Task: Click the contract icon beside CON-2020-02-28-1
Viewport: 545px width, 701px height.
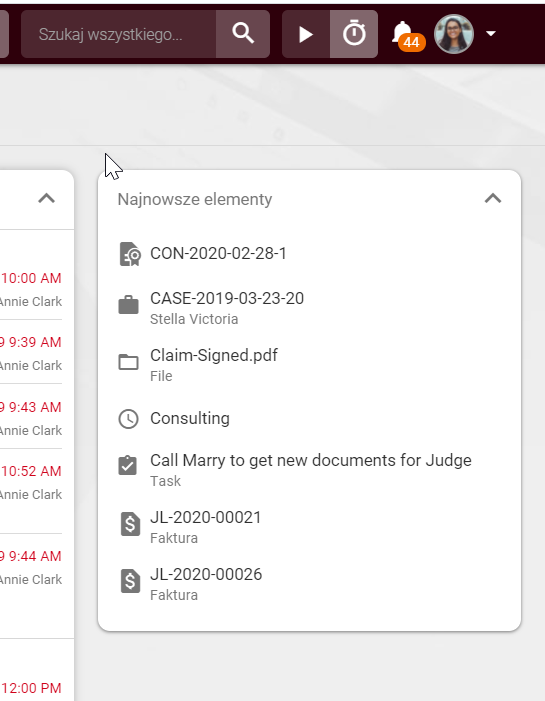Action: pos(130,254)
